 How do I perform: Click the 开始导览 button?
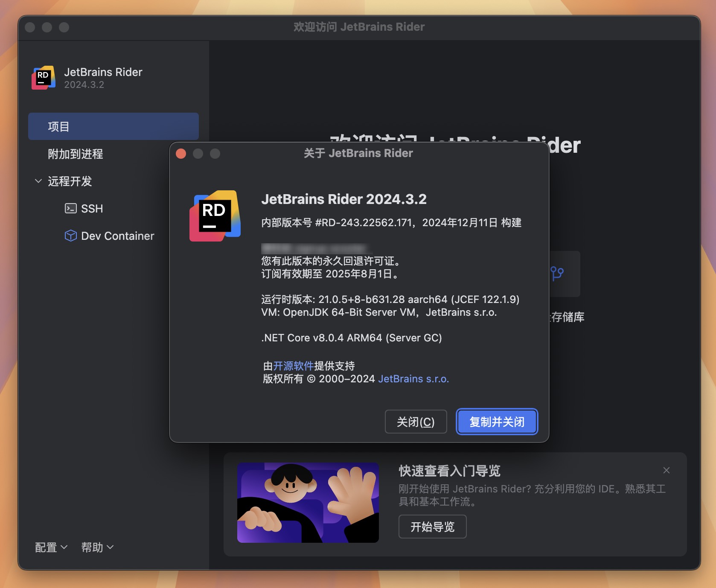[x=433, y=527]
